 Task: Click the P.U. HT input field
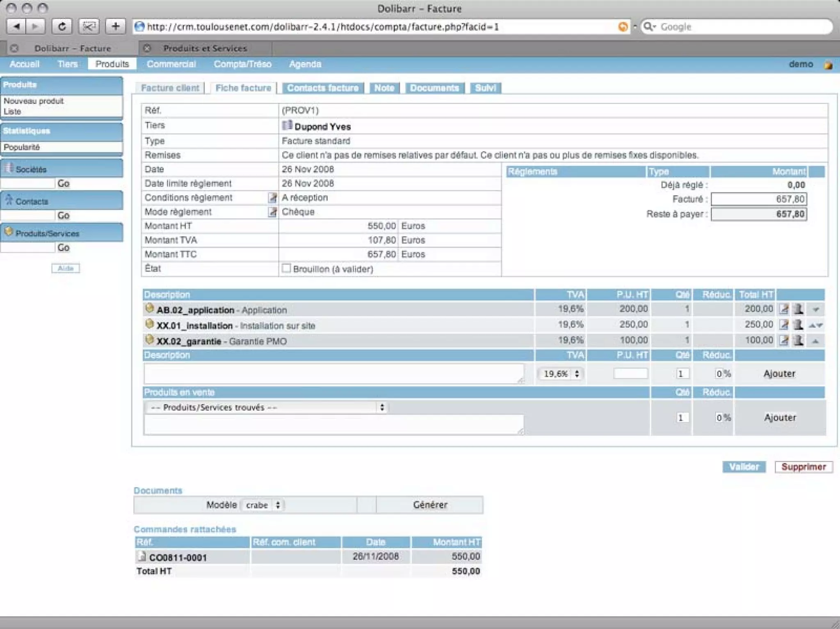point(630,373)
